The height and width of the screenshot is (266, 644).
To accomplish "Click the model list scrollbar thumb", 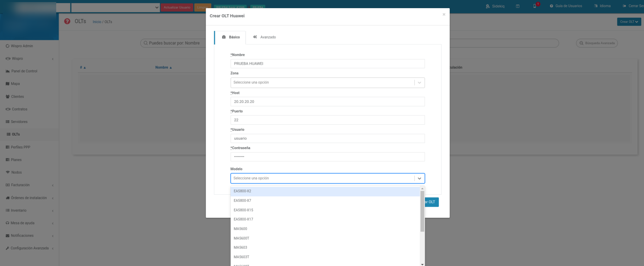I will tap(422, 211).
